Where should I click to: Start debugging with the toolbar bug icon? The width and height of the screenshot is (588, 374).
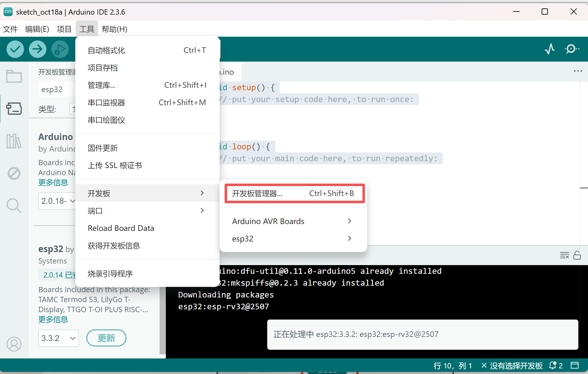click(x=60, y=49)
